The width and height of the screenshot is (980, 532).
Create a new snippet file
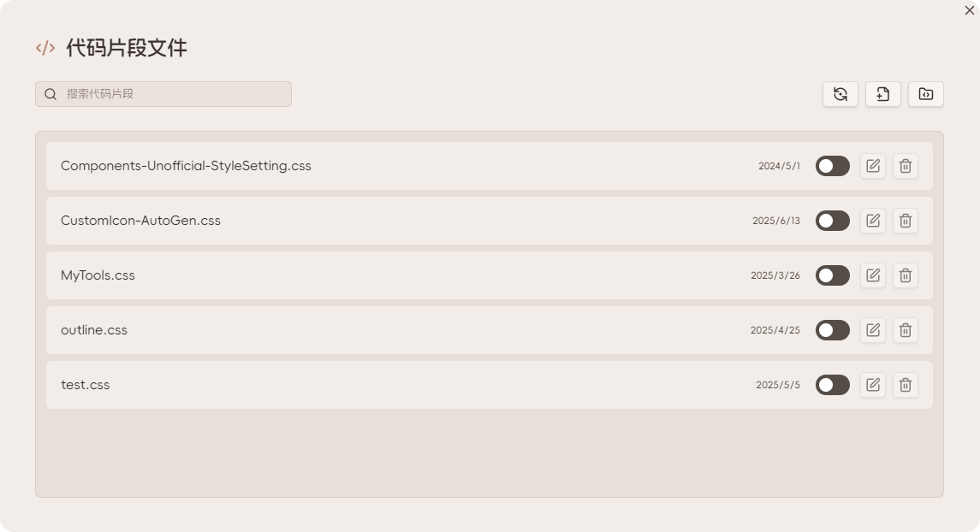[883, 94]
